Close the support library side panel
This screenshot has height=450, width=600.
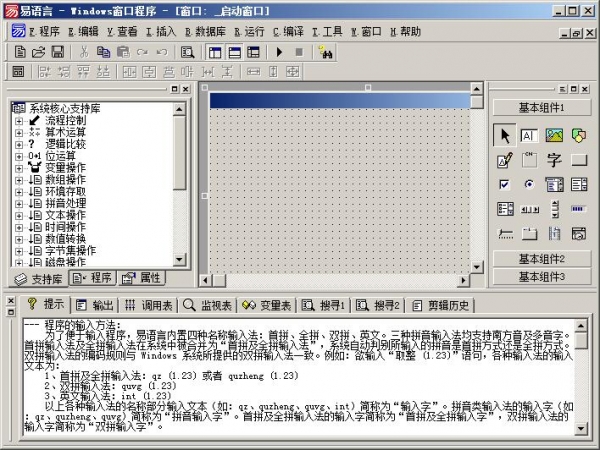[186, 89]
